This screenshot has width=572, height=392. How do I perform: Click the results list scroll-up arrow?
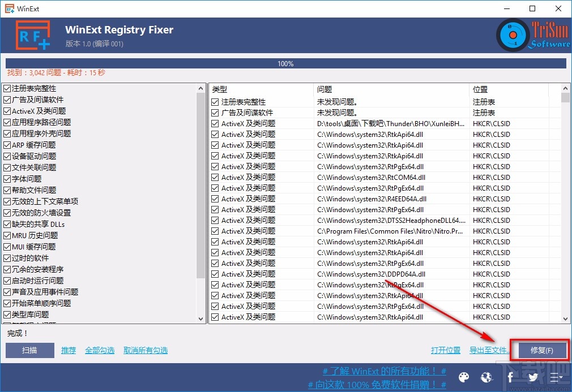pyautogui.click(x=565, y=88)
